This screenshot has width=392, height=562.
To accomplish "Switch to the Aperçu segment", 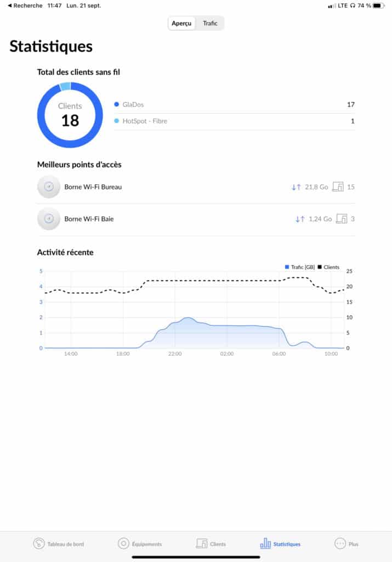I will click(181, 23).
